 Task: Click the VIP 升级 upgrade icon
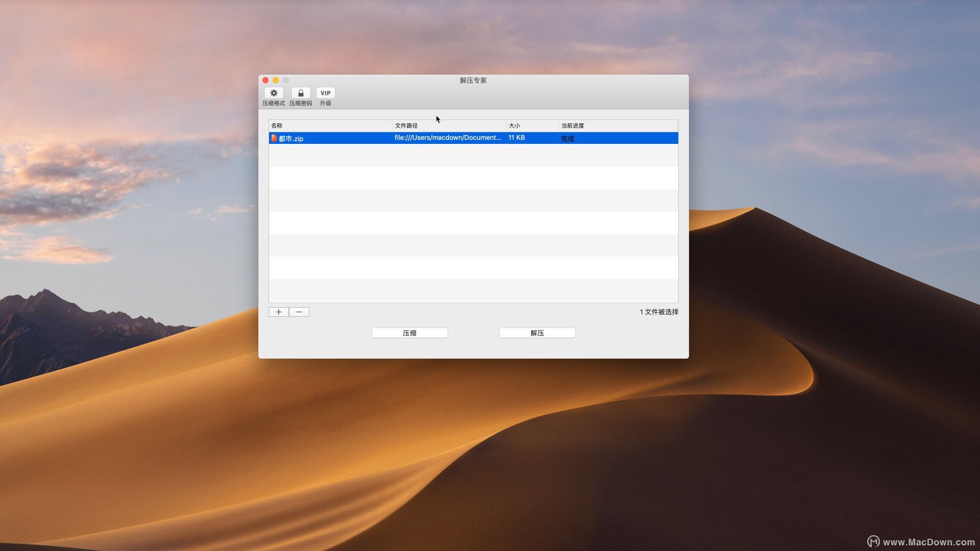pyautogui.click(x=325, y=93)
